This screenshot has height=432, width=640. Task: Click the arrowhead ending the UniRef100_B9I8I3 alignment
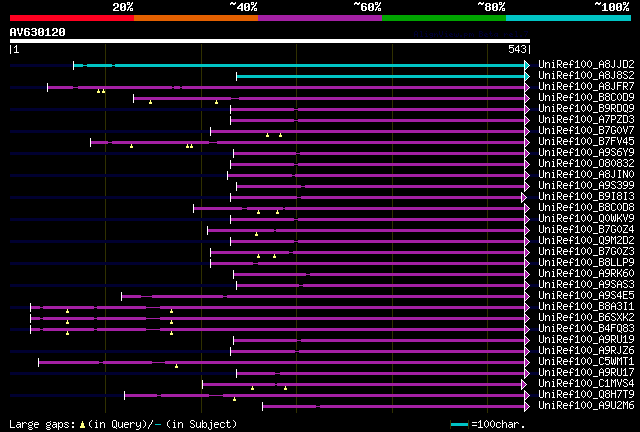coord(524,198)
